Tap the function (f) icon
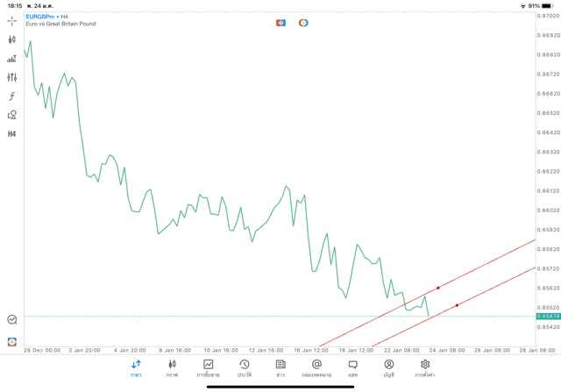The image size is (561, 392). click(x=11, y=96)
